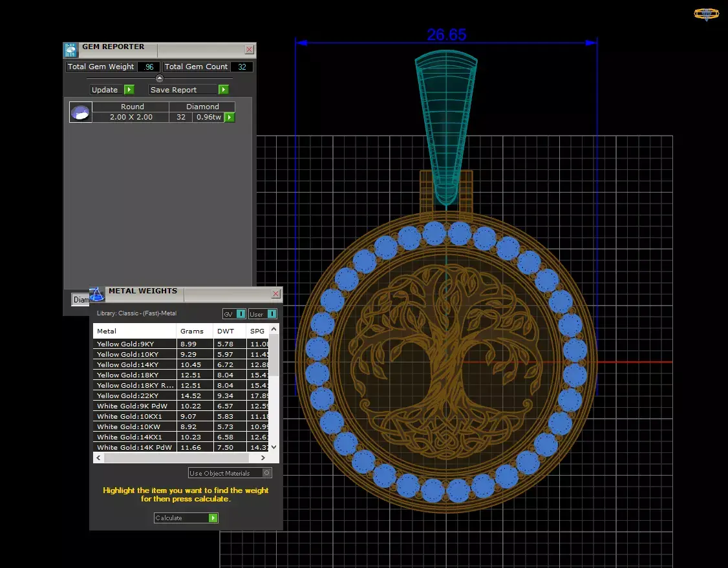Click the metal table's horizontal scrollbar track
Screen dimensions: 728x568
[x=180, y=458]
